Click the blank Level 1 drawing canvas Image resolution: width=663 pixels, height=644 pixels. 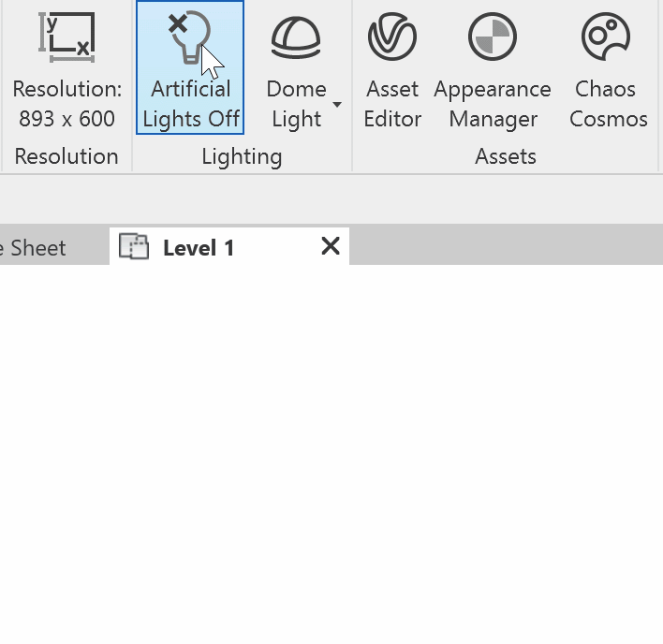[x=331, y=454]
